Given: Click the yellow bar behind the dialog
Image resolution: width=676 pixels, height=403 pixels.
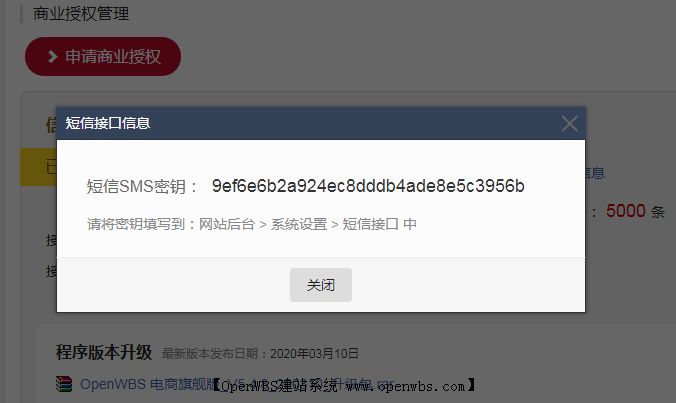Looking at the screenshot, I should coord(38,167).
